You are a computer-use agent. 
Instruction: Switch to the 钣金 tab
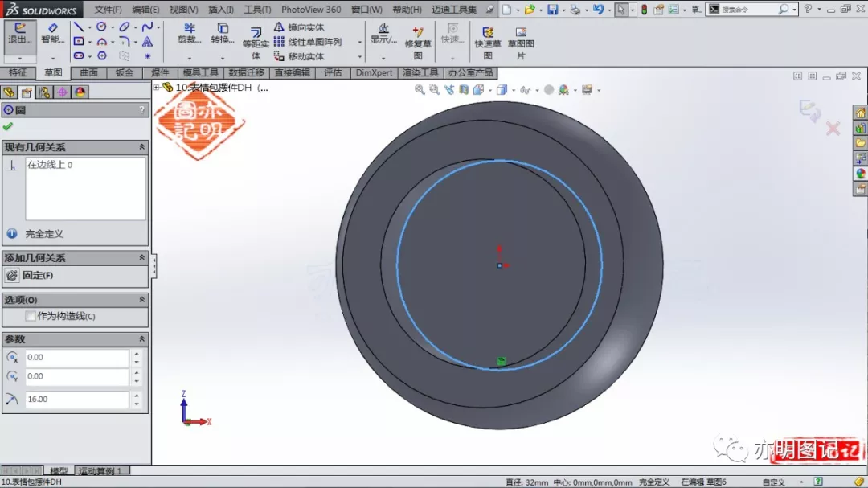[x=125, y=72]
